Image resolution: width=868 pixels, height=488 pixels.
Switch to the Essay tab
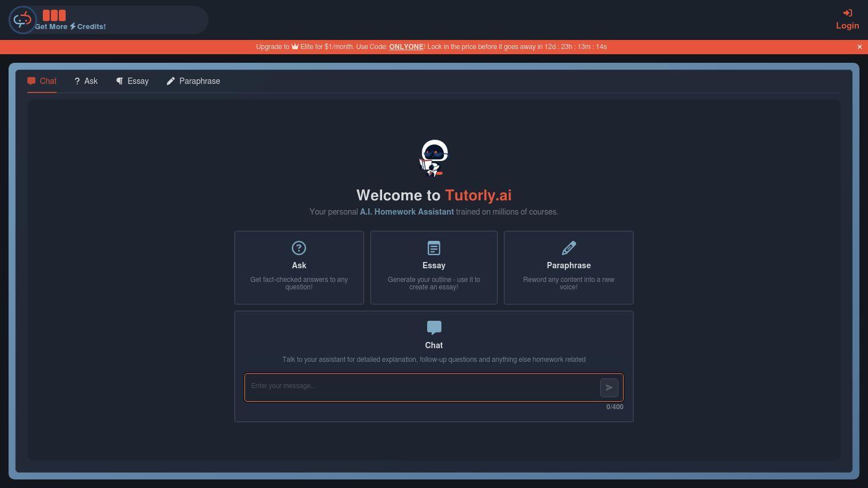(x=132, y=81)
